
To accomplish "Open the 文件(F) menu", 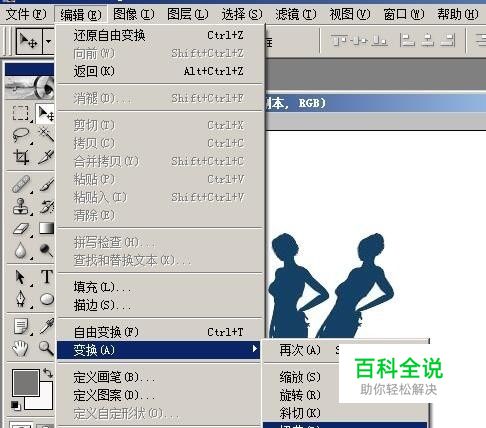I will pos(26,15).
